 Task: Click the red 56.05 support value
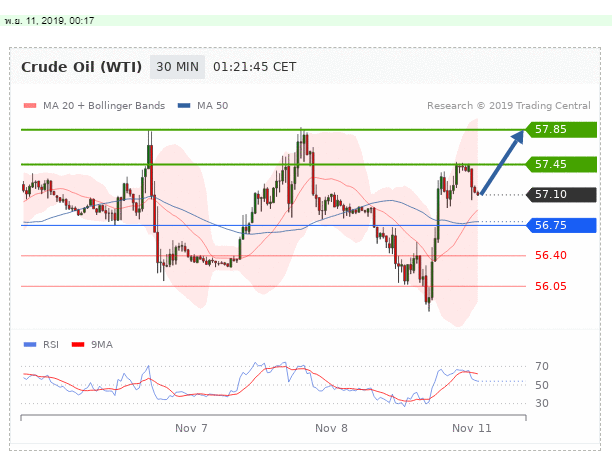click(x=551, y=286)
